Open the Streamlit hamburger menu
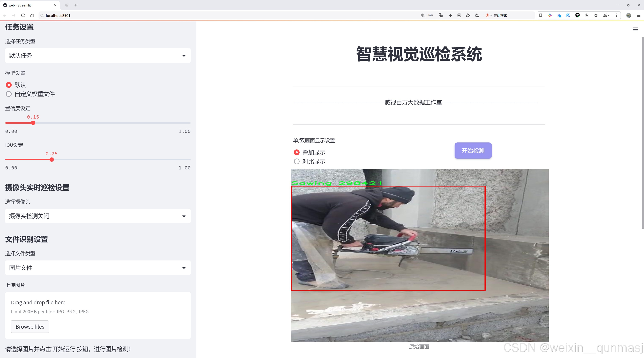The height and width of the screenshot is (358, 644). 635,30
